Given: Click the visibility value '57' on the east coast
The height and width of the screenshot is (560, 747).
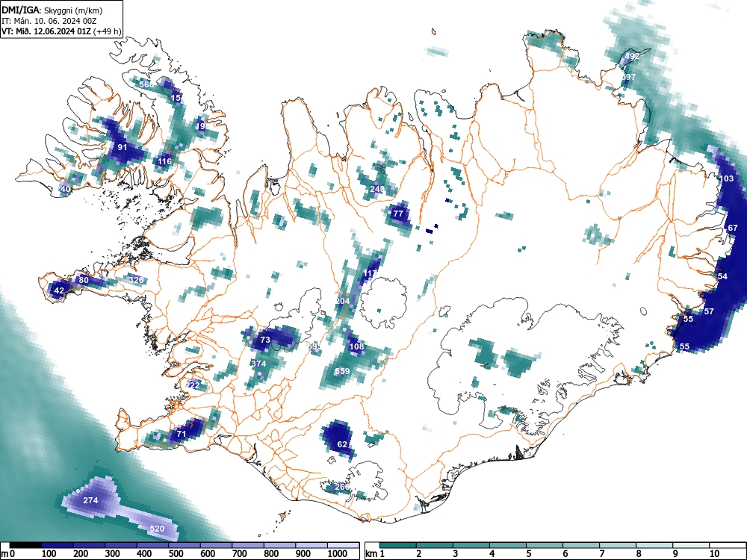Looking at the screenshot, I should click(709, 311).
